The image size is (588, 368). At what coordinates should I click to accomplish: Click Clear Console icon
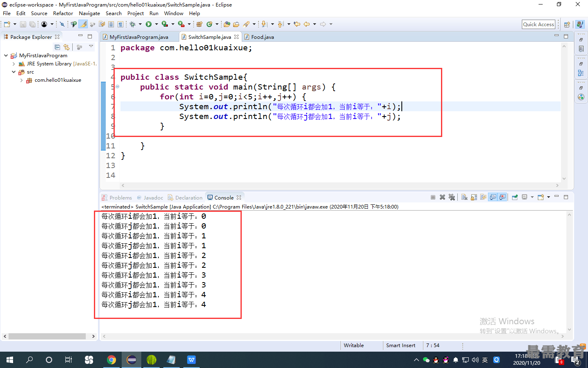click(x=464, y=197)
